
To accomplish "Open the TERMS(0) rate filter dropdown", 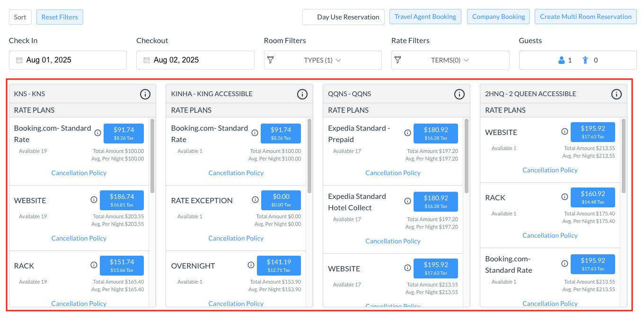I will (x=450, y=60).
